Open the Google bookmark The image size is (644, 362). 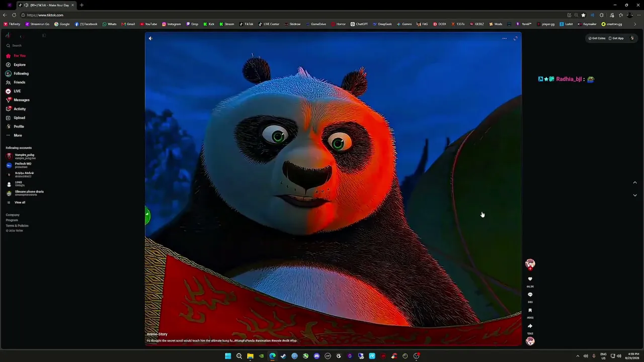[62, 24]
